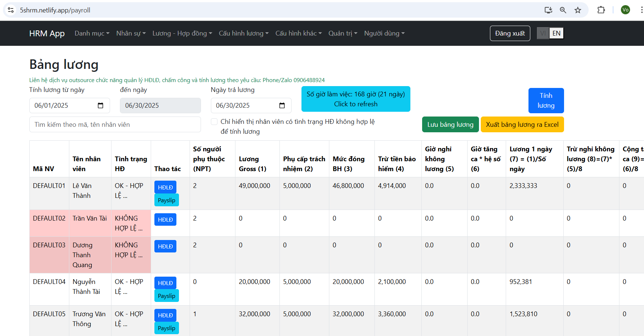Open Payslip for DEFAULT05 Trương Văn Thông

(x=167, y=328)
